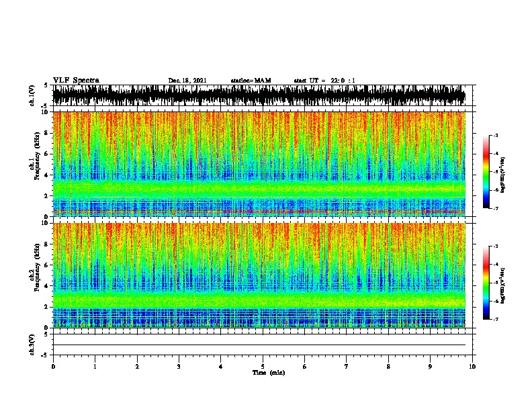The height and width of the screenshot is (411, 532).
Task: Click the "Time (min)" x-axis label
Action: 269,373
